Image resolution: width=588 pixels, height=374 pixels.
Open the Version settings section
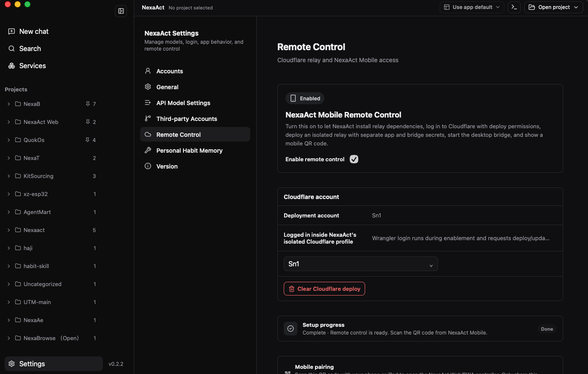coord(195,166)
